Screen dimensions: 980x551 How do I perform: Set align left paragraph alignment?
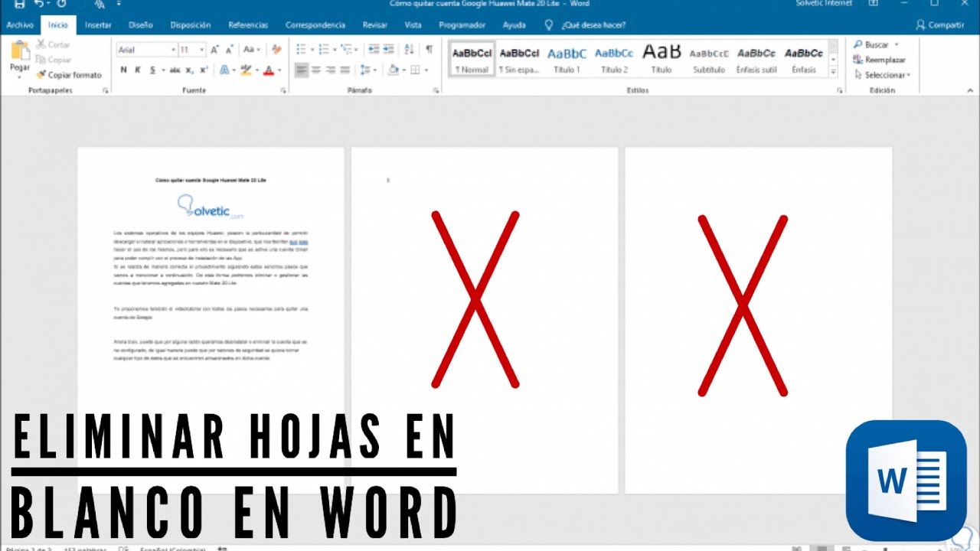point(302,70)
